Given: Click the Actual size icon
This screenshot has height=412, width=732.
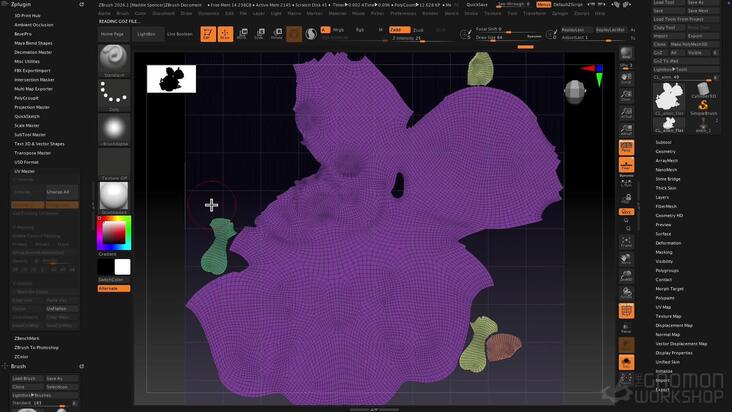Looking at the screenshot, I should [x=626, y=113].
